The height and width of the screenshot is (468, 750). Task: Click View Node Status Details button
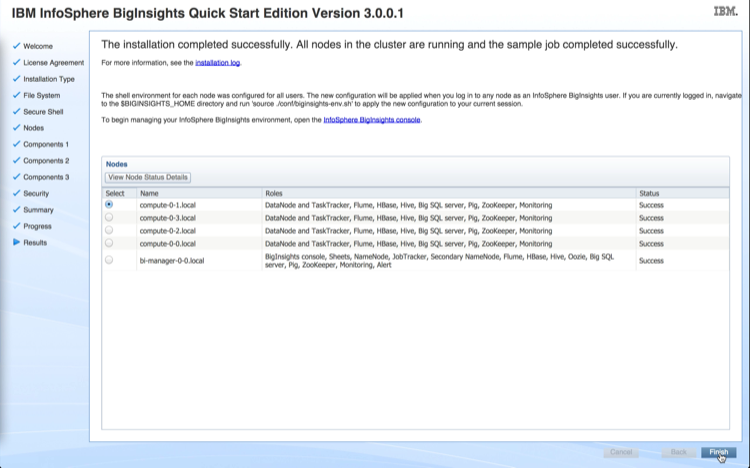pyautogui.click(x=148, y=177)
